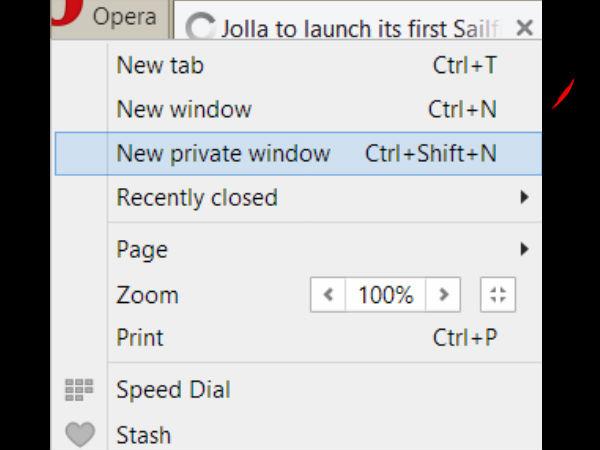Click the Opera menu button label

tap(124, 17)
